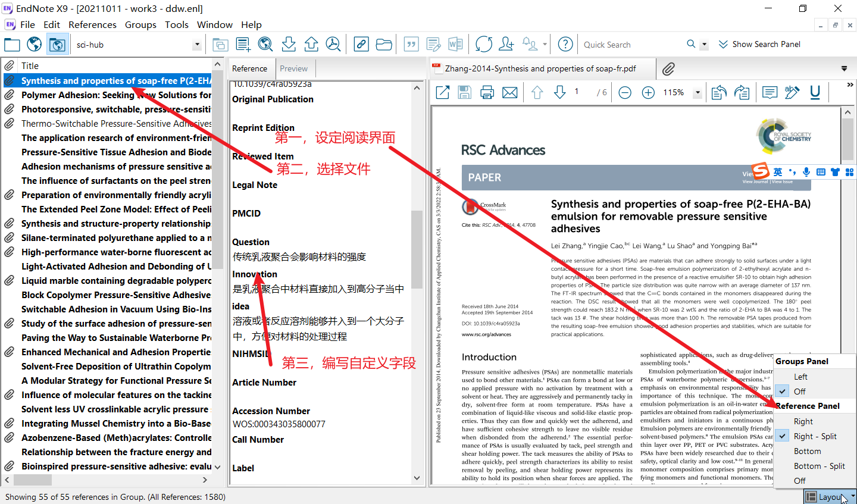Click in the Quick Search field

(631, 45)
